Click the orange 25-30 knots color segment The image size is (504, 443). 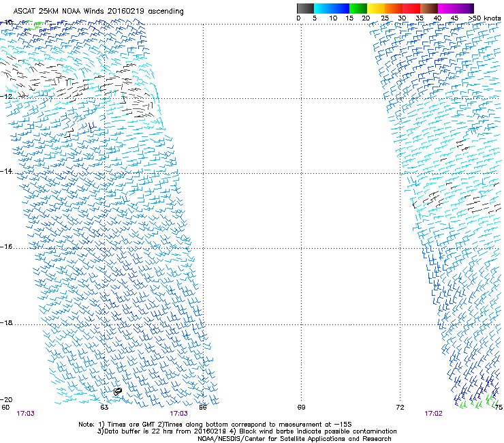tap(394, 8)
